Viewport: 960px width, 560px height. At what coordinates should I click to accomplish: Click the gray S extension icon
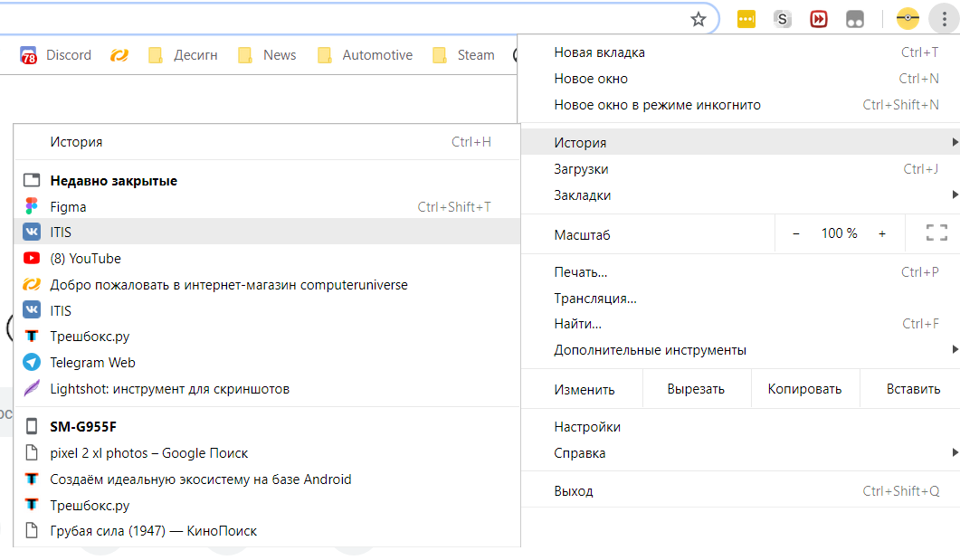782,20
